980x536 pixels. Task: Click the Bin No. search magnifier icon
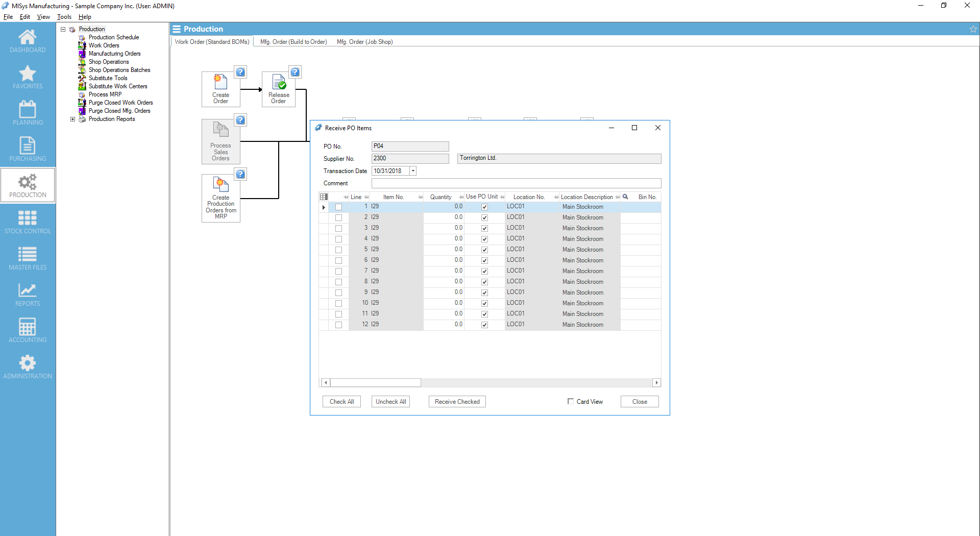click(625, 197)
